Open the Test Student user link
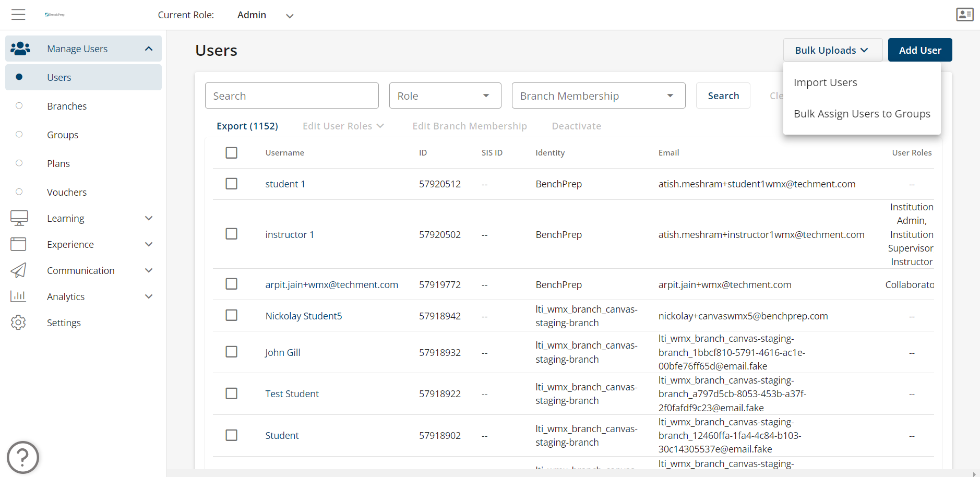The image size is (980, 477). pos(292,393)
